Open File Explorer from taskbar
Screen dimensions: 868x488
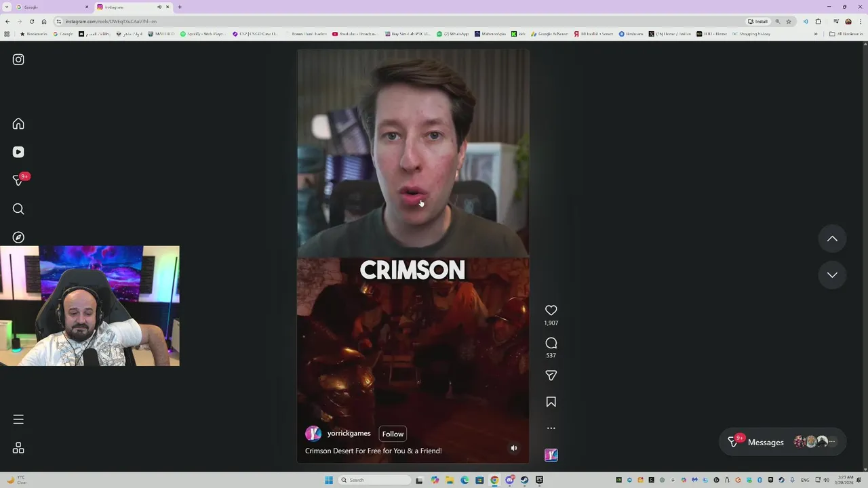pyautogui.click(x=450, y=480)
